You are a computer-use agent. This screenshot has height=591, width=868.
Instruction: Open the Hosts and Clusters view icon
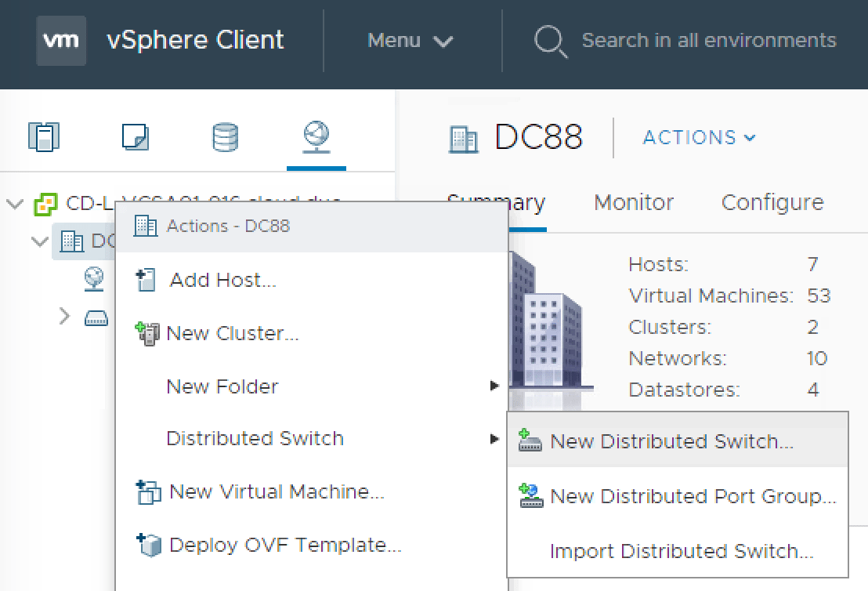click(x=43, y=137)
